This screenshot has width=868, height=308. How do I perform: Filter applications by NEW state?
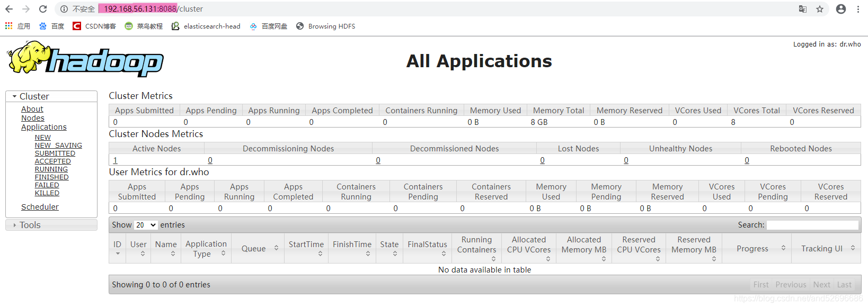[43, 138]
